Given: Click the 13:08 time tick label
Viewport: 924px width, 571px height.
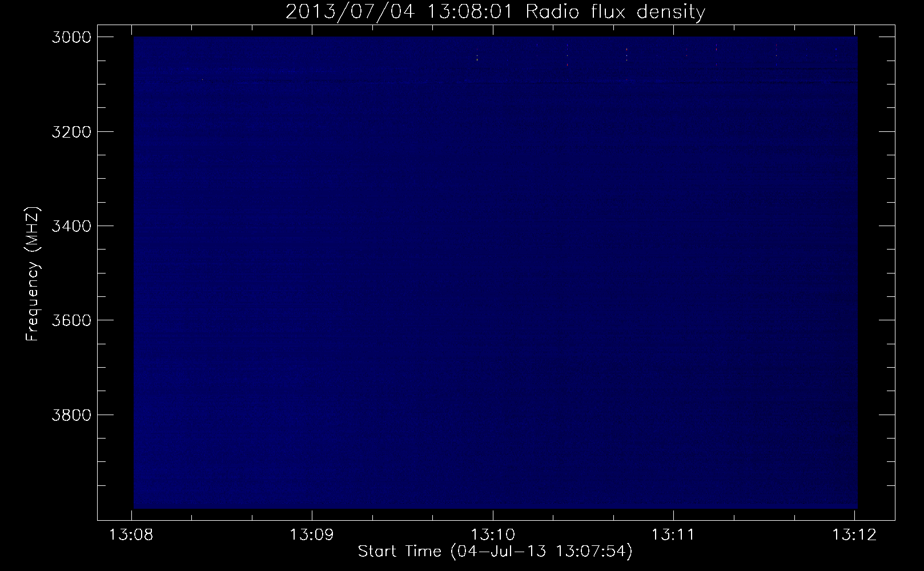Looking at the screenshot, I should pos(131,535).
